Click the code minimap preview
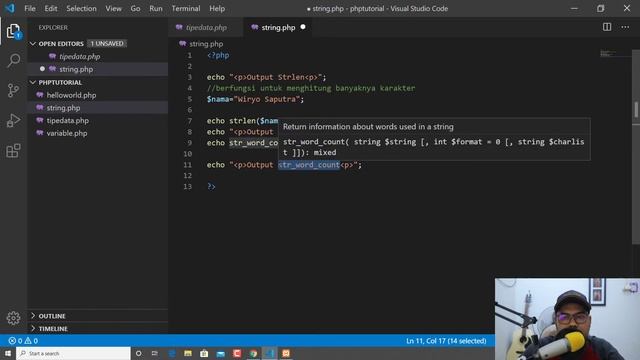The image size is (640, 360). click(x=608, y=53)
